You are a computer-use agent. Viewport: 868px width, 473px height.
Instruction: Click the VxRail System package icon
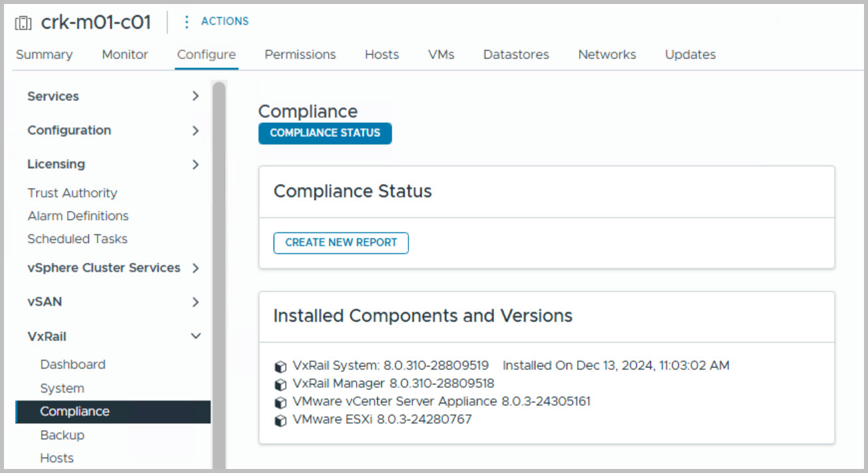[x=281, y=366]
